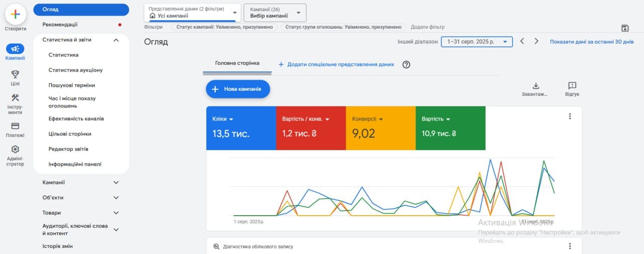Click the Діагностика облікового запису magnifier icon
Image resolution: width=644 pixels, height=254 pixels.
tap(216, 246)
